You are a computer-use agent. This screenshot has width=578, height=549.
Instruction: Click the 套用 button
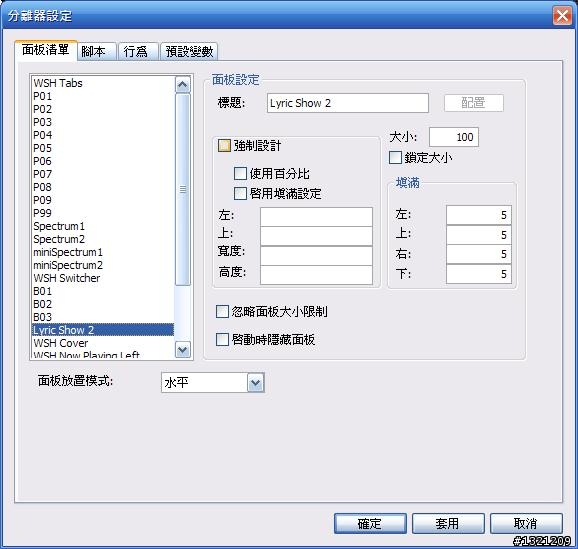pos(448,523)
